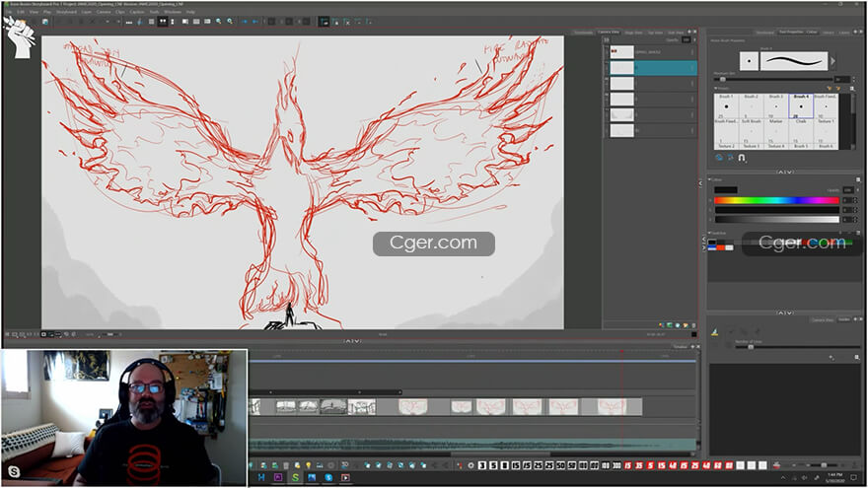Click collapse arrow on right panel's left edge

tap(700, 182)
